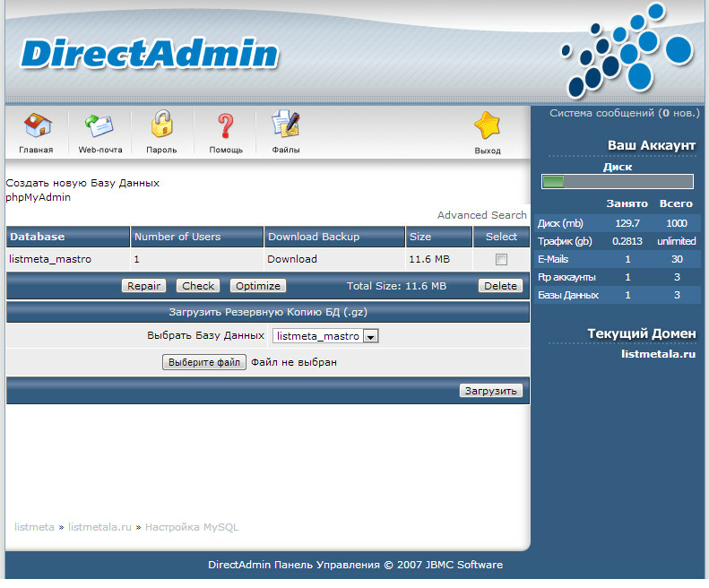The width and height of the screenshot is (709, 588).
Task: Click the unlimited traffic value
Action: 677,241
